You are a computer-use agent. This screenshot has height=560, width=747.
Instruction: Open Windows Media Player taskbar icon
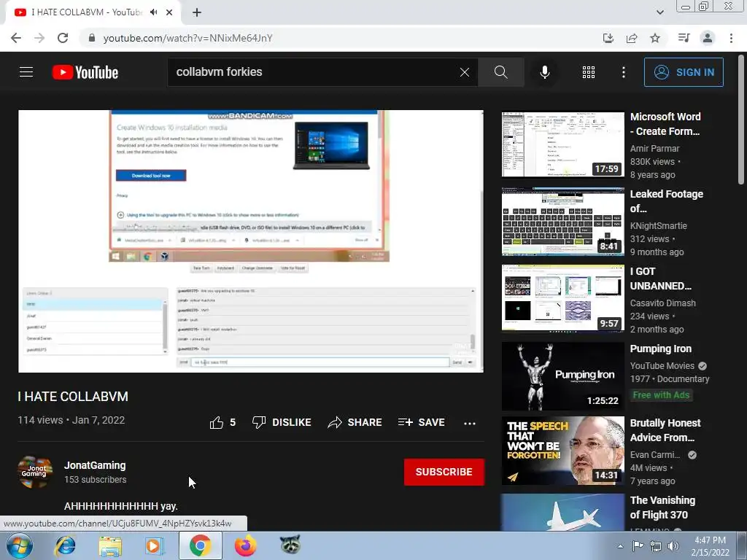[x=155, y=545]
